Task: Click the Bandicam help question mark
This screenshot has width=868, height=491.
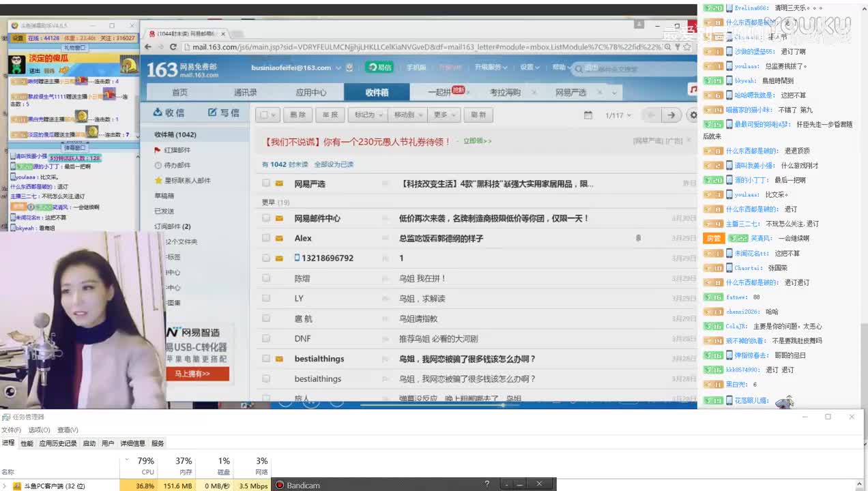Action: [487, 484]
